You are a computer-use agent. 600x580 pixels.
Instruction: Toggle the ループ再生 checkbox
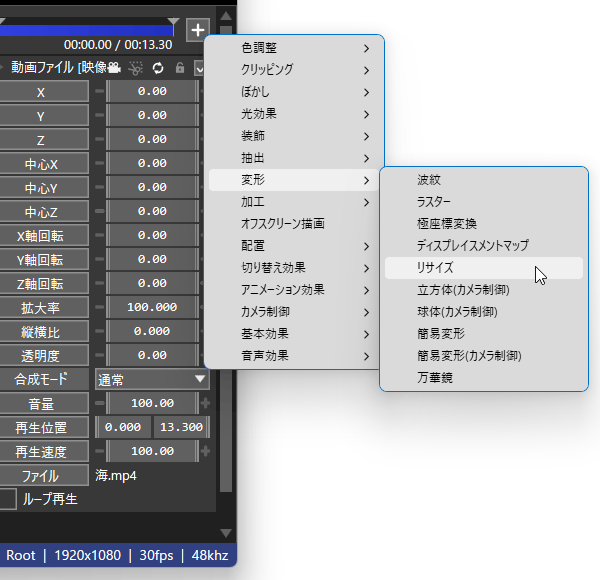pos(8,499)
